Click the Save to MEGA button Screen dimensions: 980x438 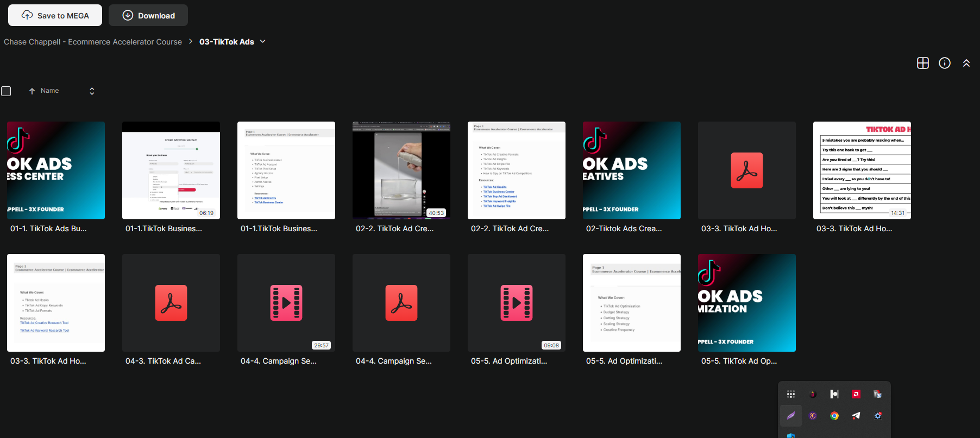[55, 15]
